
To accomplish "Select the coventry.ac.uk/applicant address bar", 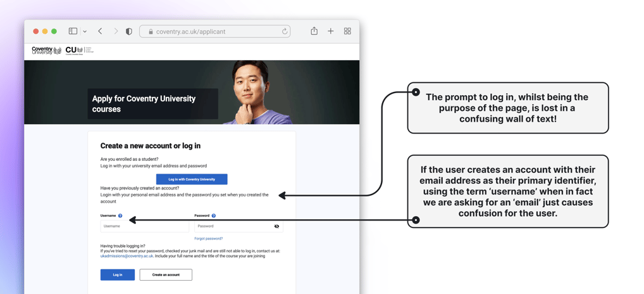I will tap(215, 31).
